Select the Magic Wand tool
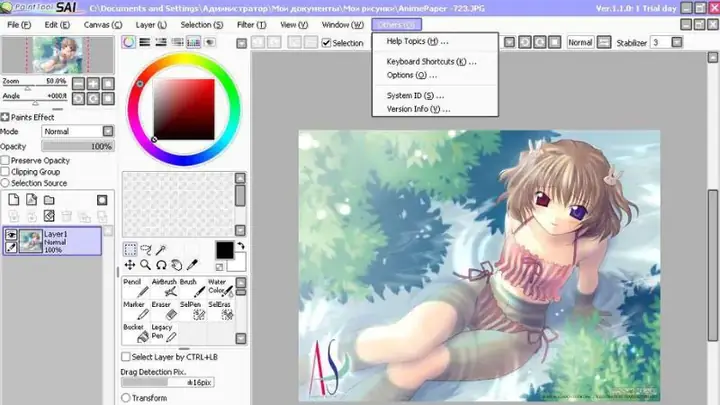 (x=161, y=250)
